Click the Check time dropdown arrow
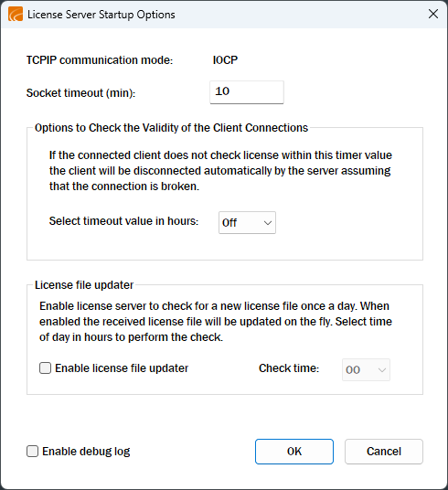The height and width of the screenshot is (490, 448). (x=382, y=370)
